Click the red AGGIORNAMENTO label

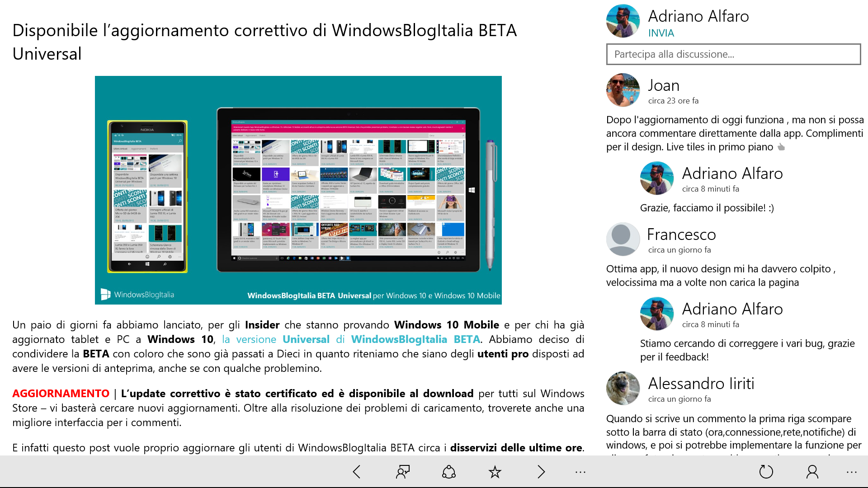click(61, 394)
